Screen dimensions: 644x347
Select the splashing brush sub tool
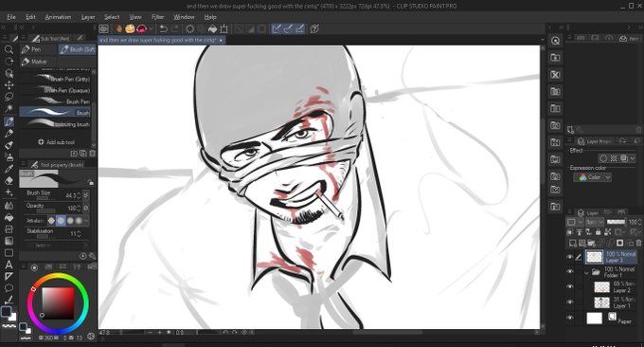click(x=55, y=124)
